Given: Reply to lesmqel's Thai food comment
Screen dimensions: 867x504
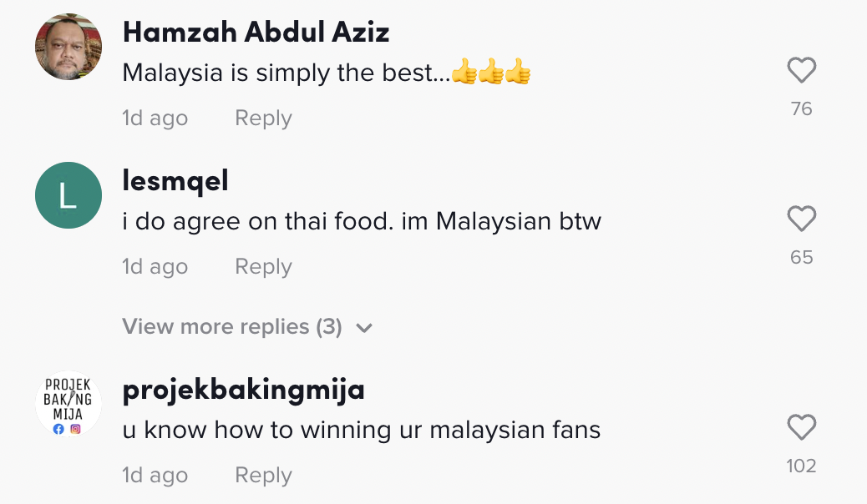Looking at the screenshot, I should point(263,267).
